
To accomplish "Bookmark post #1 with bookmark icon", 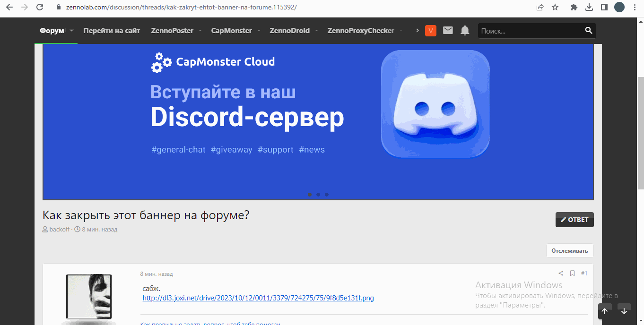I will pyautogui.click(x=572, y=274).
